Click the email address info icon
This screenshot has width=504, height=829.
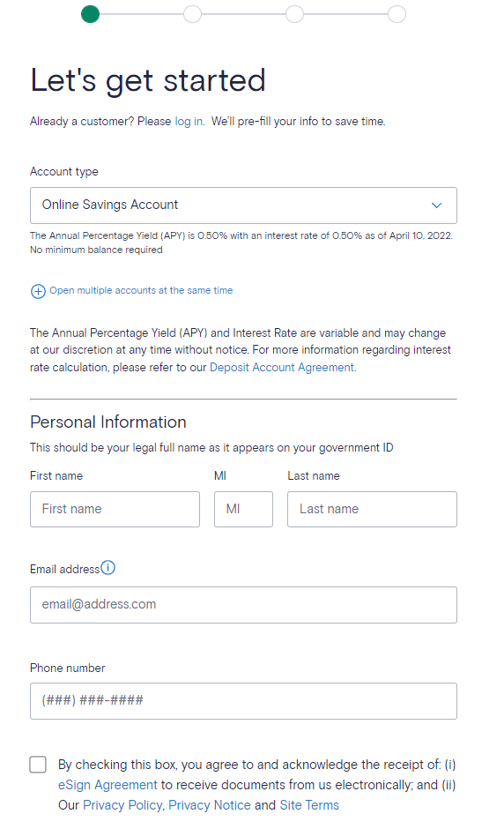click(x=107, y=567)
